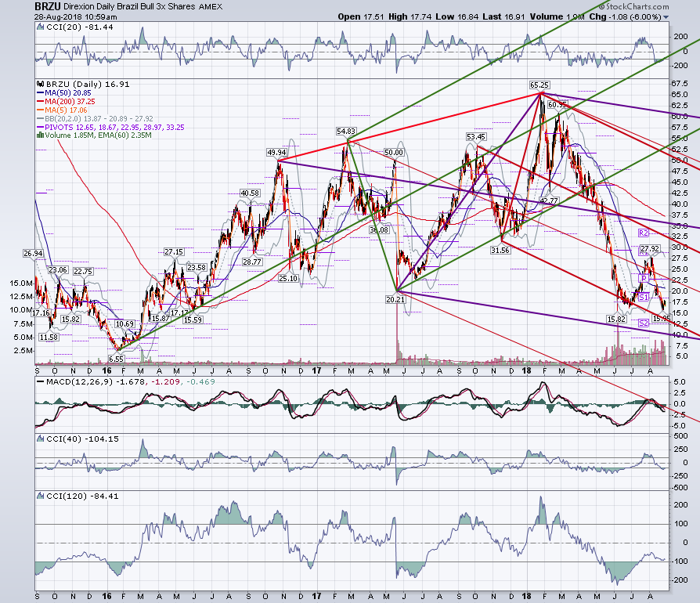
Task: Click the 54.83 high price label
Action: pos(346,131)
